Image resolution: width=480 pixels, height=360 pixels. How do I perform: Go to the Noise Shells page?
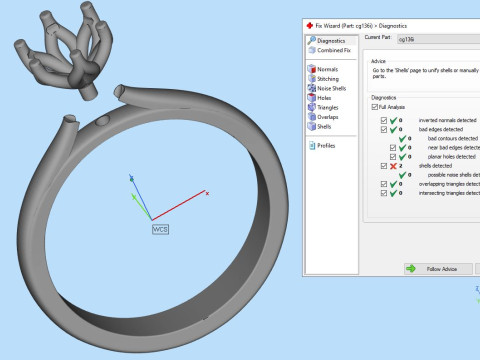point(331,88)
